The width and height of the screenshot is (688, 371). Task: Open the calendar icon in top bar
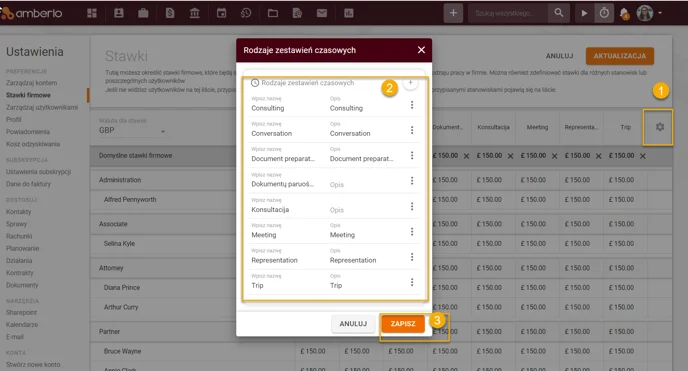pyautogui.click(x=221, y=13)
